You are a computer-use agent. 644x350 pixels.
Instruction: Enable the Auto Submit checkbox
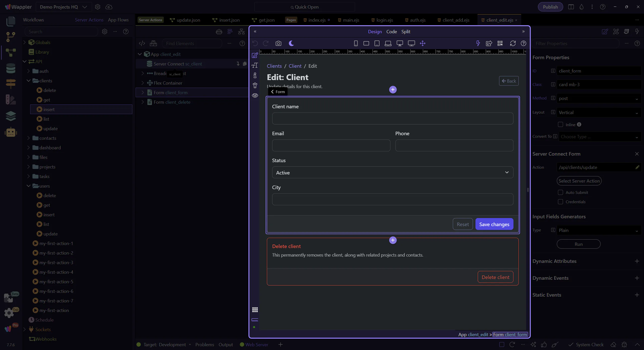point(560,192)
